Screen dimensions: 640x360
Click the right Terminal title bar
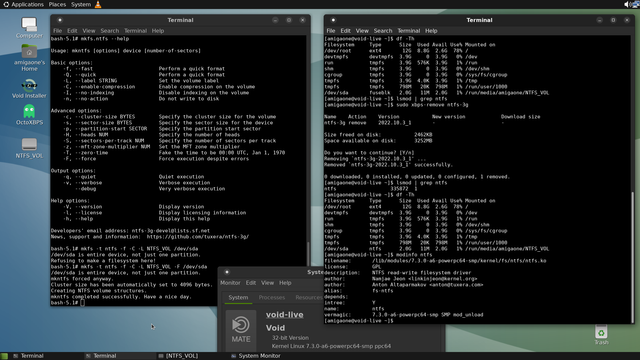(x=479, y=20)
